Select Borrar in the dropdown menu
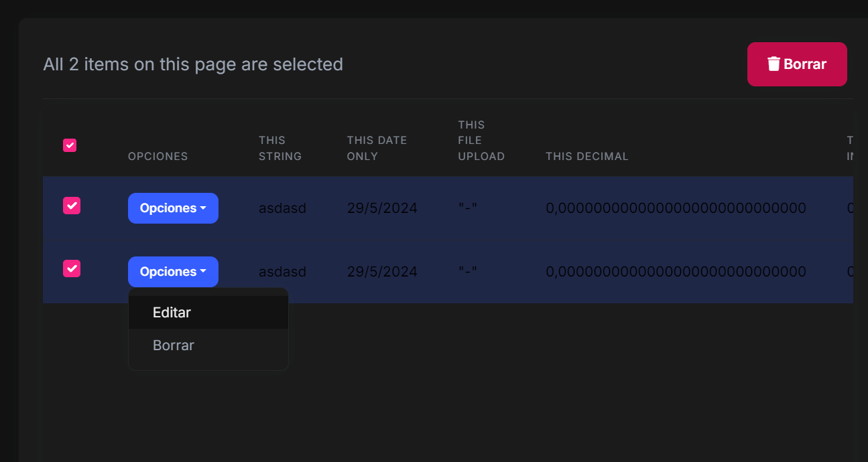Image resolution: width=868 pixels, height=462 pixels. (174, 345)
